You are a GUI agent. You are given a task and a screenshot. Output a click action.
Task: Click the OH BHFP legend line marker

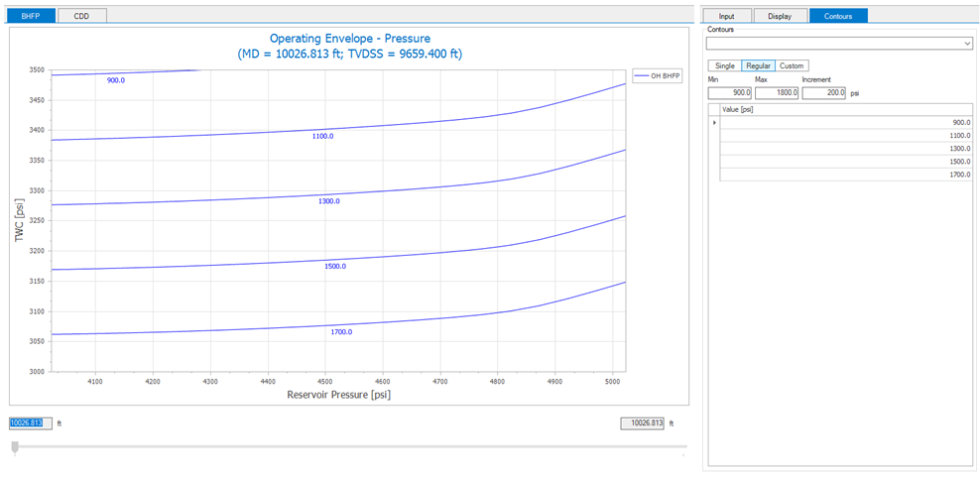[642, 76]
